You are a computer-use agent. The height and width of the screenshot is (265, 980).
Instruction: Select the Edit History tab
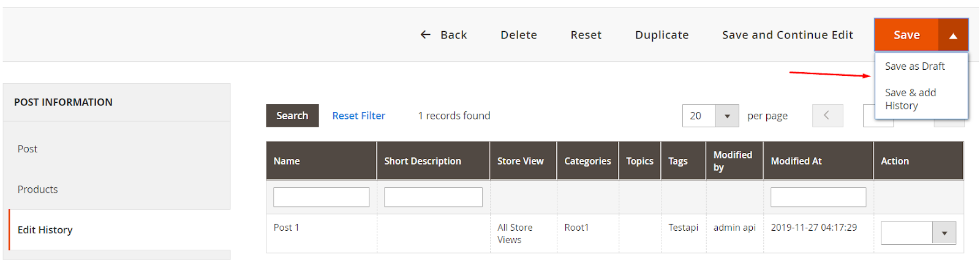(45, 230)
